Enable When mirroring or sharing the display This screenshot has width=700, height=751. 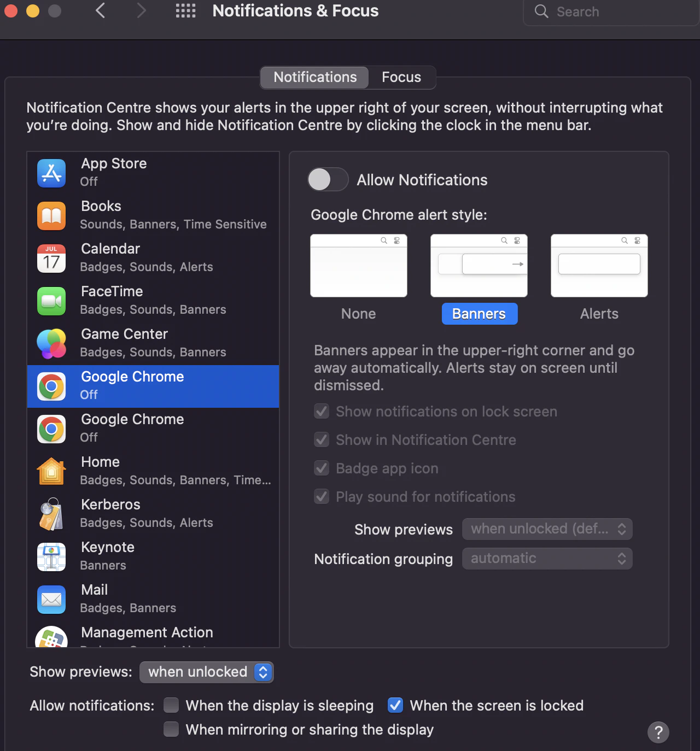171,729
